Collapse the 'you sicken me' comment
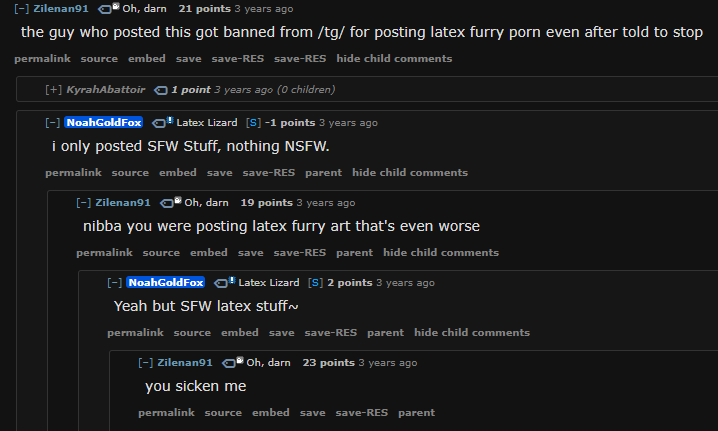Viewport: 718px width, 431px height. tap(146, 363)
